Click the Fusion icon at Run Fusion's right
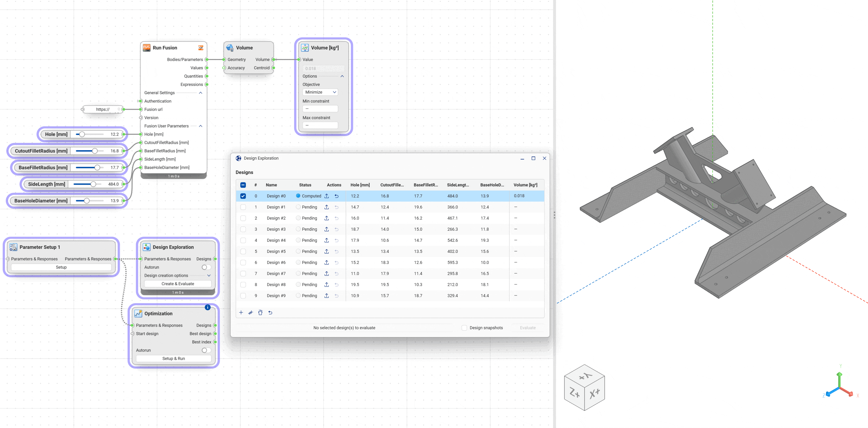Viewport: 868px width, 428px height. [201, 48]
